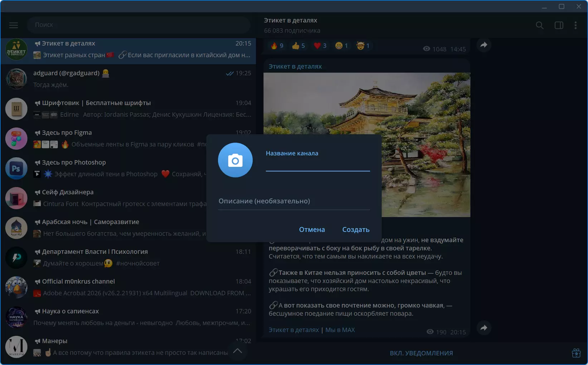Click the last reaction with count 1
Viewport: 588px width, 365px height.
[x=363, y=45]
